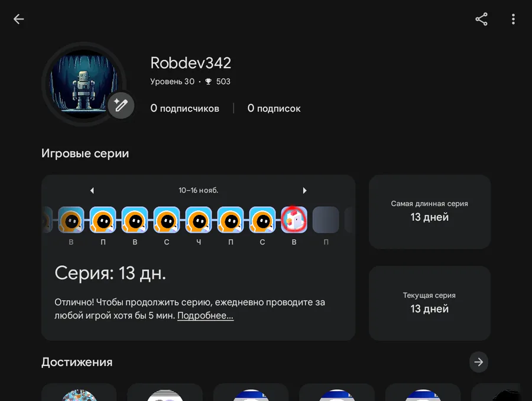Open all achievements with the arrow button
This screenshot has width=532, height=401.
(x=478, y=362)
